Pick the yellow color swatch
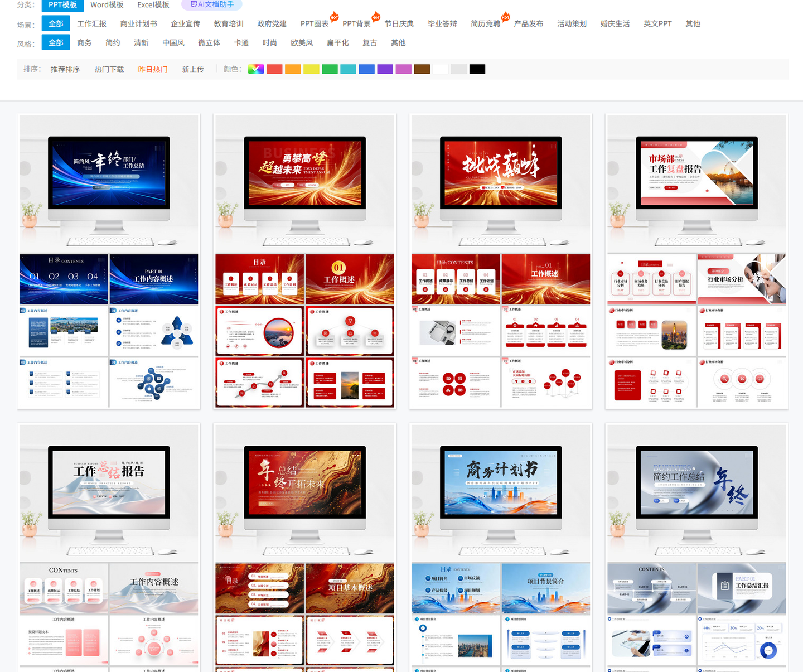Viewport: 803px width, 672px height. pos(311,69)
